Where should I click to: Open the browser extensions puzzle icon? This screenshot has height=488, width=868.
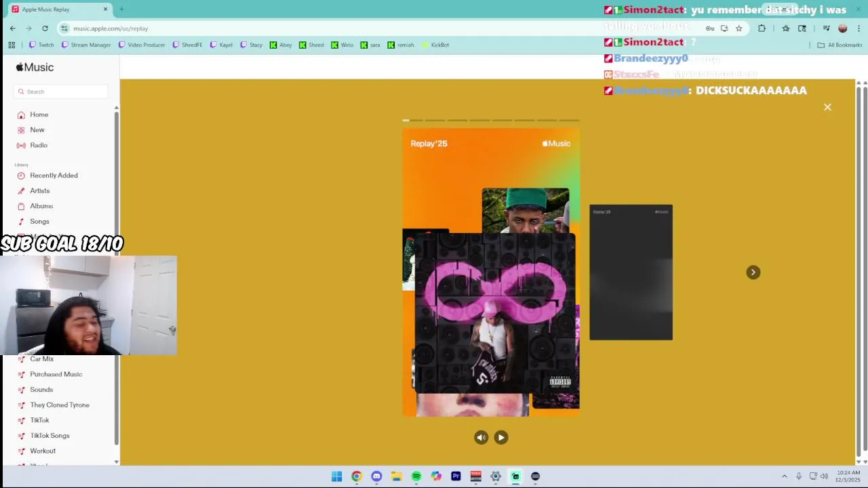tap(762, 28)
